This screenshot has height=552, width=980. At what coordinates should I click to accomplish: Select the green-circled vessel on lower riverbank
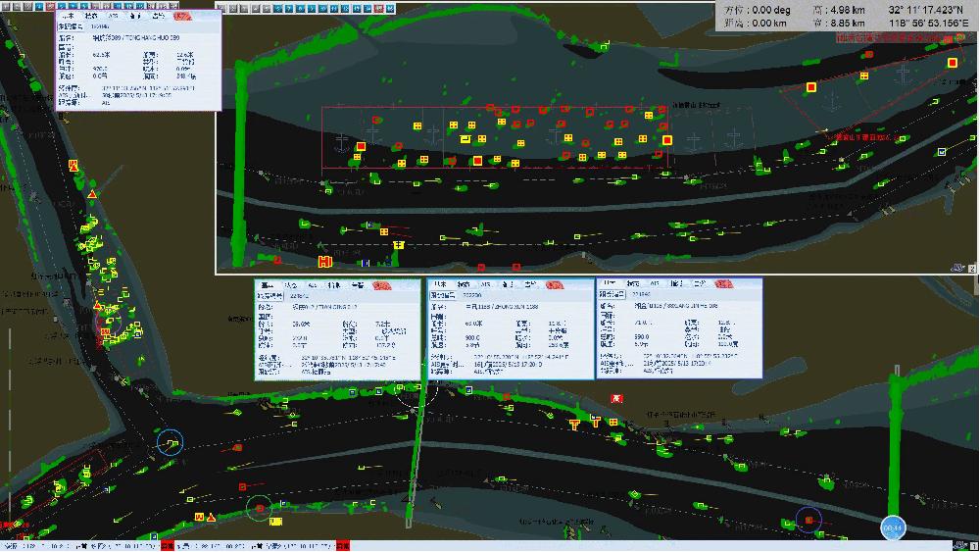(259, 509)
